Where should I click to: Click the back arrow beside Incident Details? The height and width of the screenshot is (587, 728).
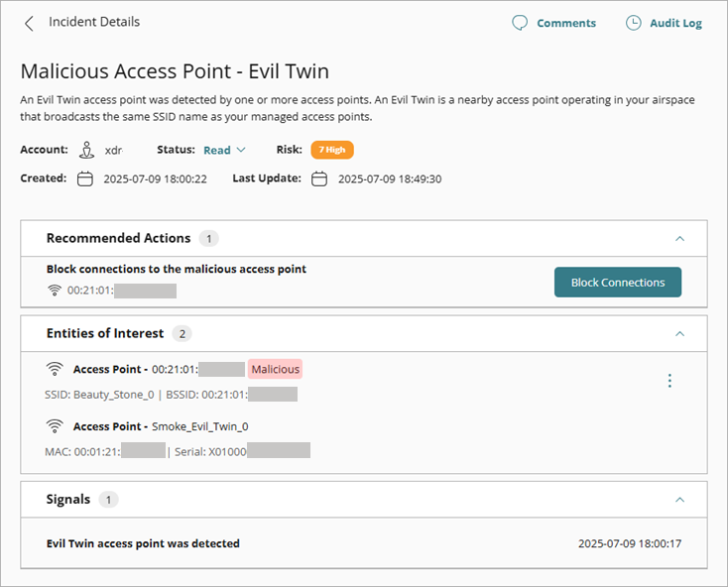click(x=29, y=23)
